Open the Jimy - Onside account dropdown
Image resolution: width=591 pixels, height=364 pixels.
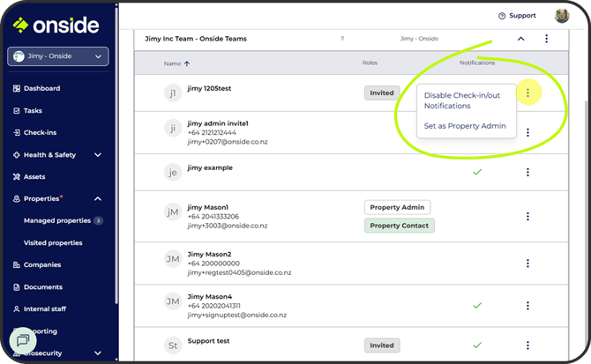coord(58,57)
